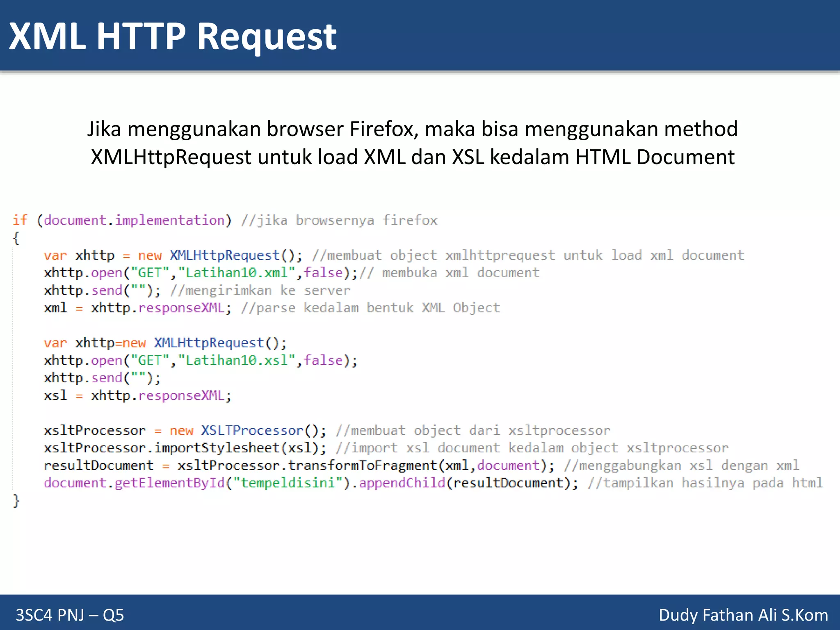Screen dimensions: 840x630
Task: Click the code "xsltProcessor = new XSLTProcessor();"
Action: pyautogui.click(x=185, y=430)
